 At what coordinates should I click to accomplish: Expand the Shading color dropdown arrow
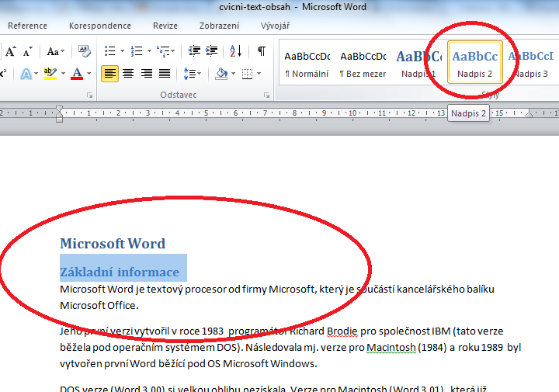click(233, 74)
